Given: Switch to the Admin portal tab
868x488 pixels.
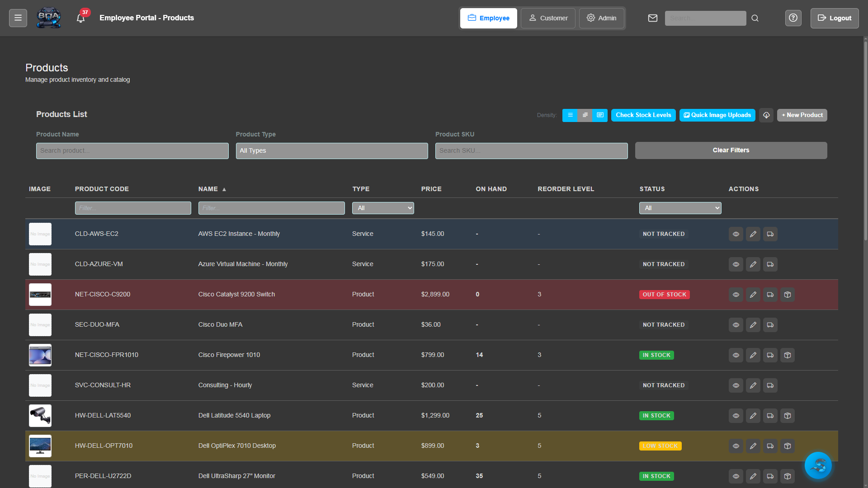Looking at the screenshot, I should click(601, 18).
